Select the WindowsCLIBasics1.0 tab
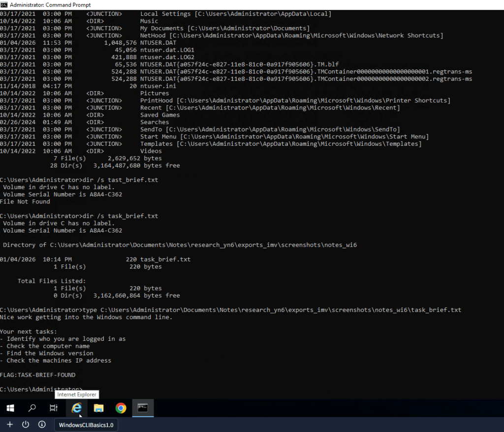The image size is (504, 432). [x=86, y=425]
